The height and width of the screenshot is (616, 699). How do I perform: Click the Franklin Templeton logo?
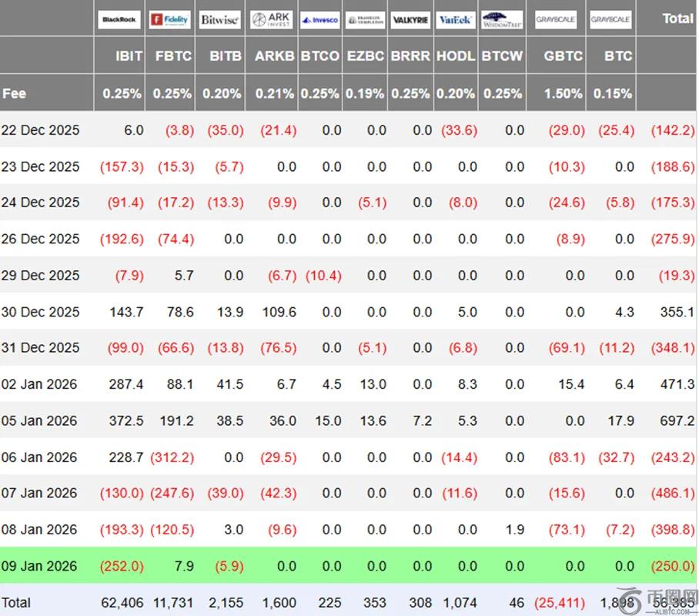pos(365,19)
